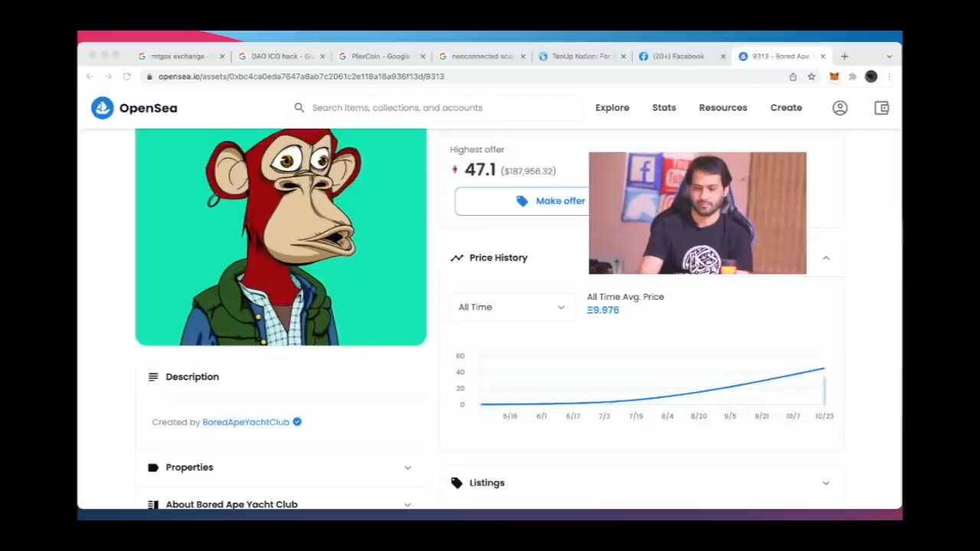The width and height of the screenshot is (980, 551).
Task: Open the All Time range dropdown
Action: (511, 307)
